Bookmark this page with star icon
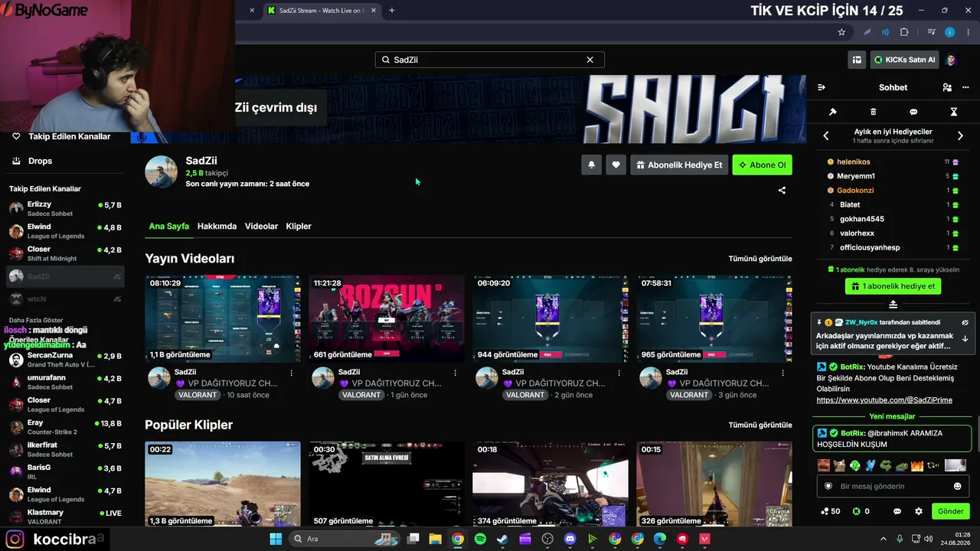 841,32
